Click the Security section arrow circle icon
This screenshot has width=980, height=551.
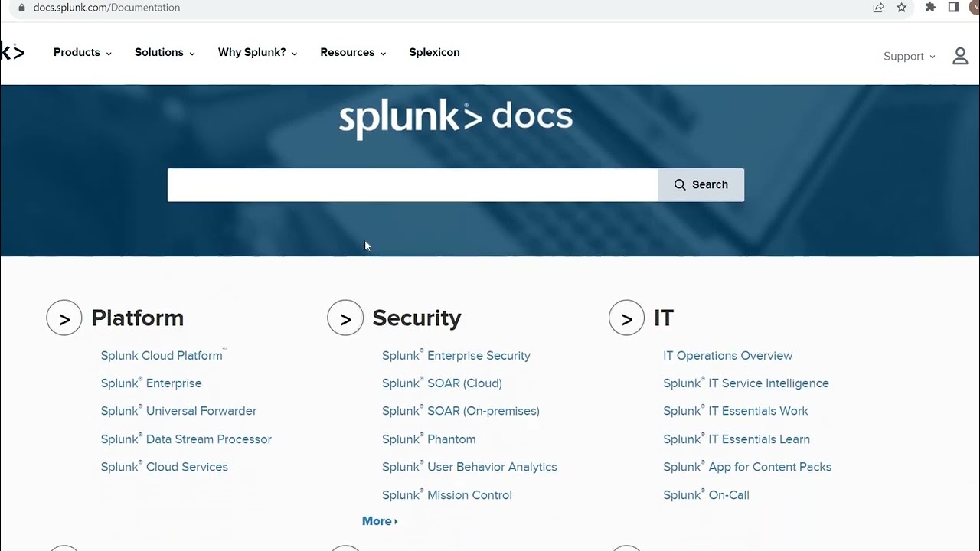(x=345, y=318)
